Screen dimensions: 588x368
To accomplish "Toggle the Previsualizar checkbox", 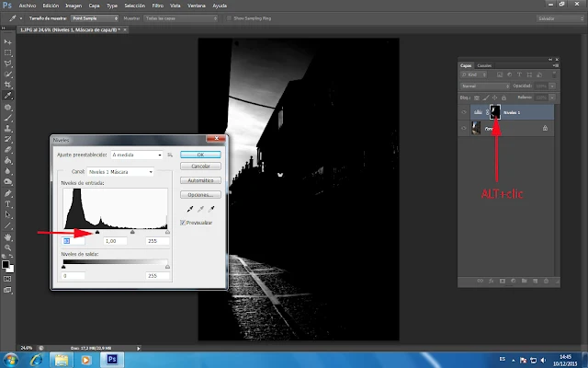I will pyautogui.click(x=184, y=223).
